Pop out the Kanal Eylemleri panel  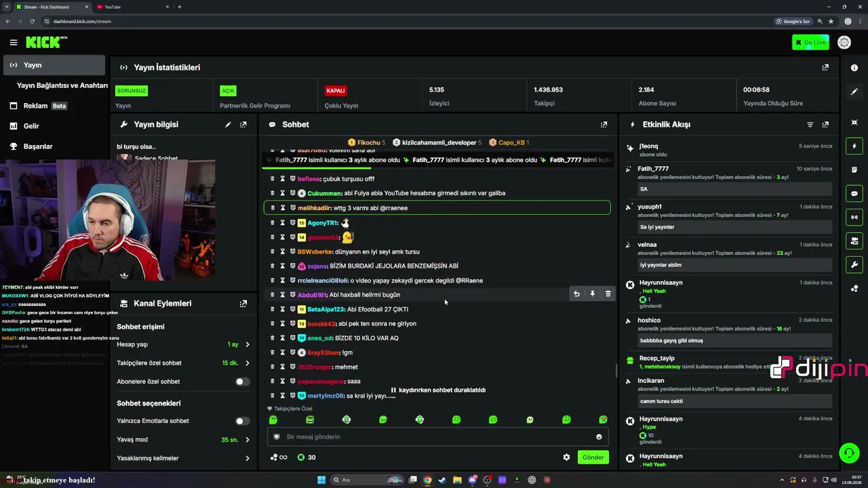click(243, 304)
